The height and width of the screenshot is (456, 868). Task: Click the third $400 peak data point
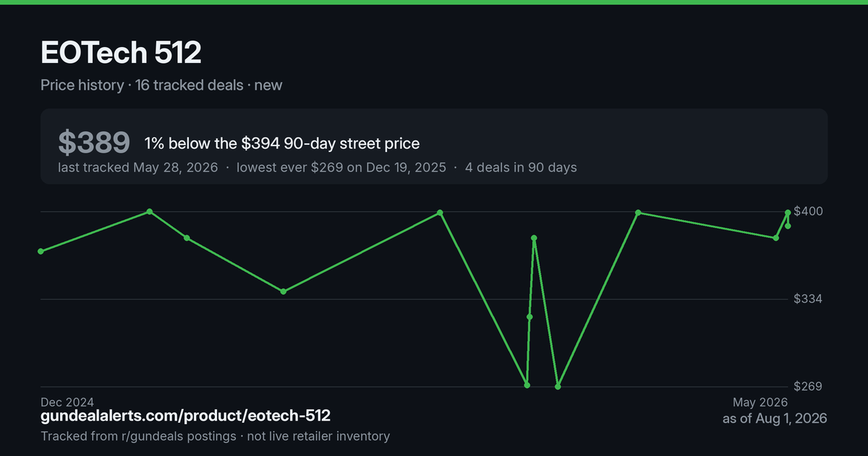(638, 213)
